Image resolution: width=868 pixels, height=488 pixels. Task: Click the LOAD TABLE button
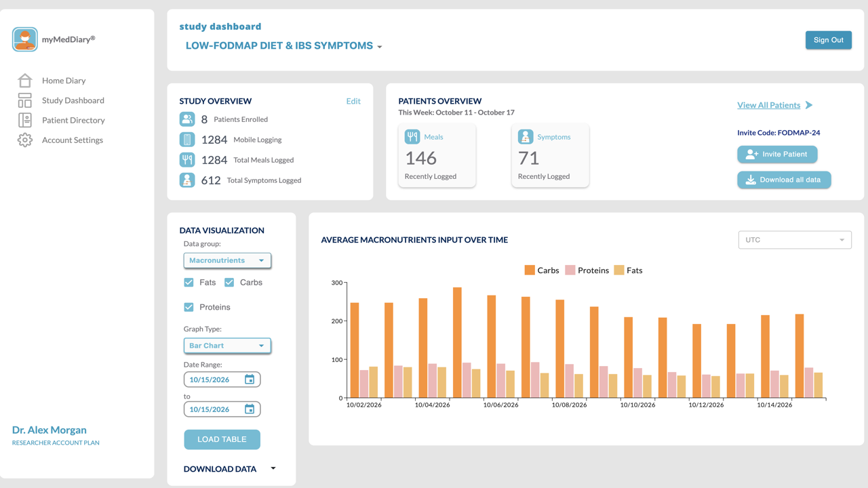[x=222, y=439]
